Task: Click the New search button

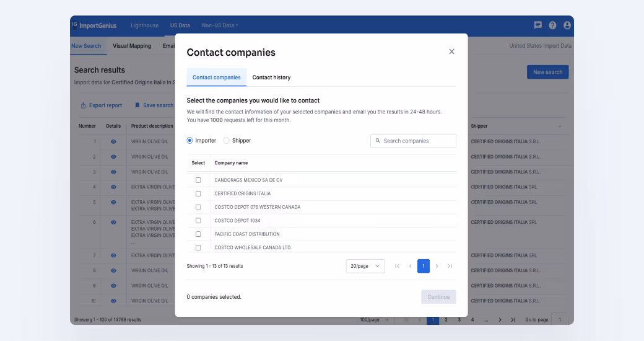Action: [547, 72]
